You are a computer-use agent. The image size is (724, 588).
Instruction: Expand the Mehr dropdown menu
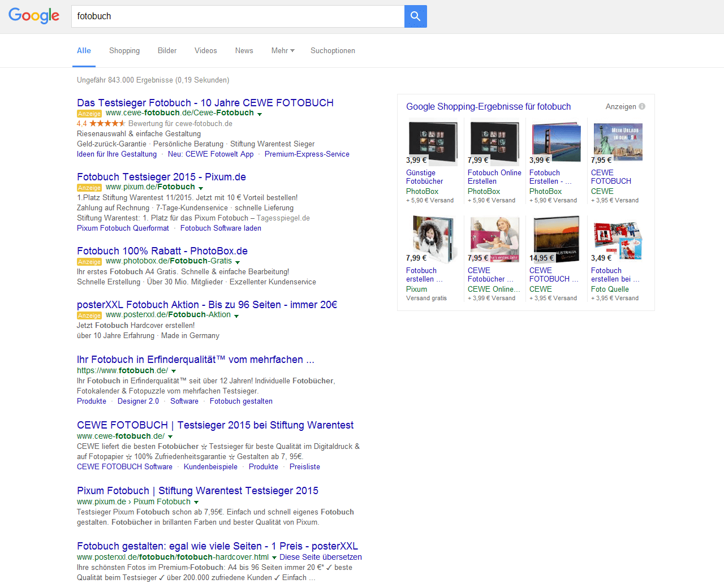coord(283,51)
